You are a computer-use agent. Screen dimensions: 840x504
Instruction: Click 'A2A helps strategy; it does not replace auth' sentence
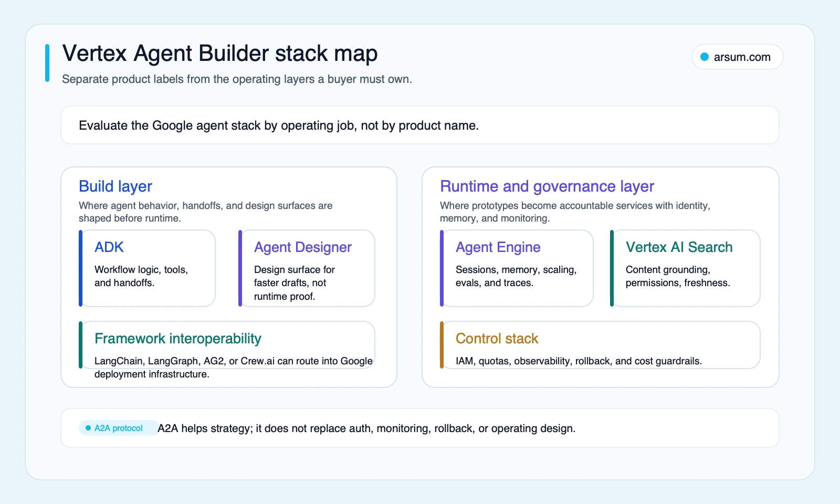pos(366,428)
